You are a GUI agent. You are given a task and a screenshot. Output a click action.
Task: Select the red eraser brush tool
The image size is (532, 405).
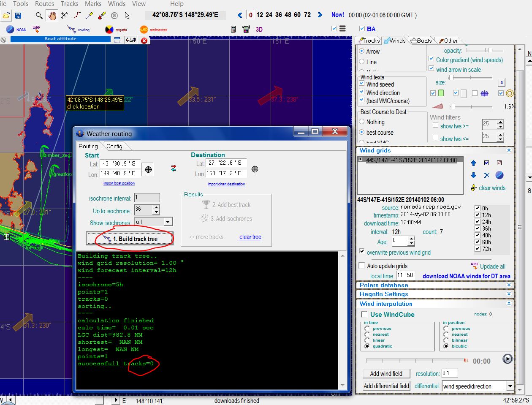click(102, 16)
